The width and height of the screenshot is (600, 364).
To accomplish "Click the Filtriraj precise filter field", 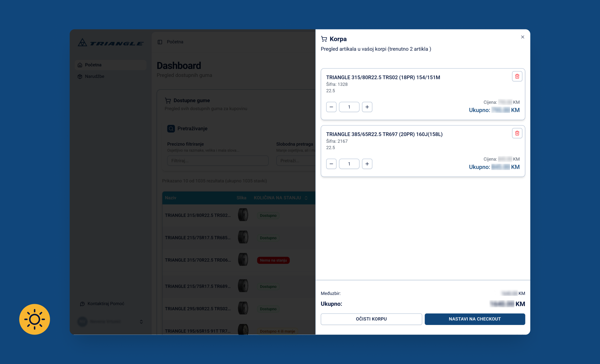I will [x=218, y=161].
